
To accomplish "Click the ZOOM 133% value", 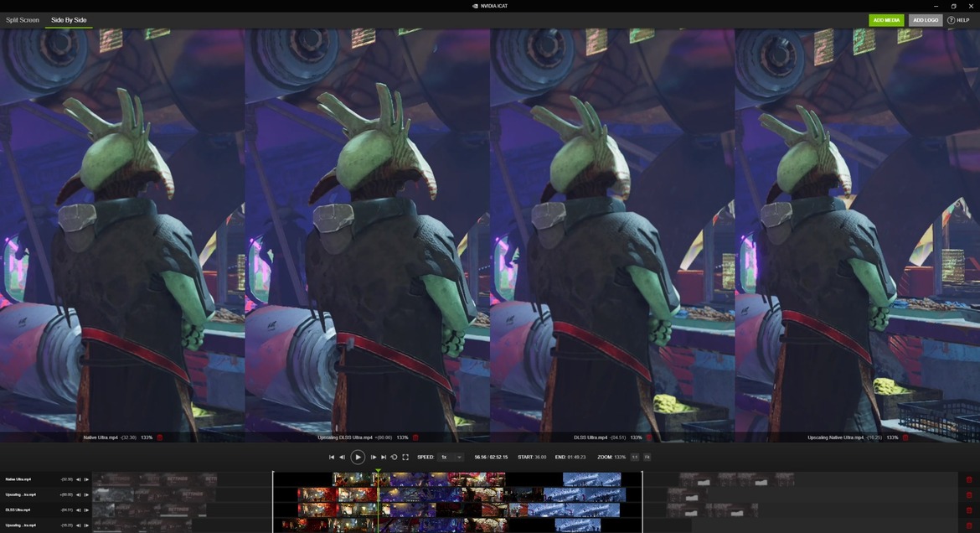I will tap(620, 458).
